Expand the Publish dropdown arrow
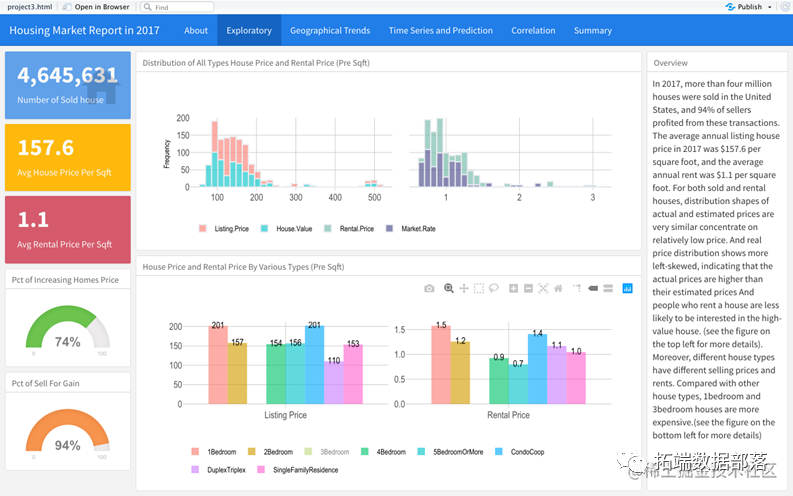The height and width of the screenshot is (496, 793). 770,7
